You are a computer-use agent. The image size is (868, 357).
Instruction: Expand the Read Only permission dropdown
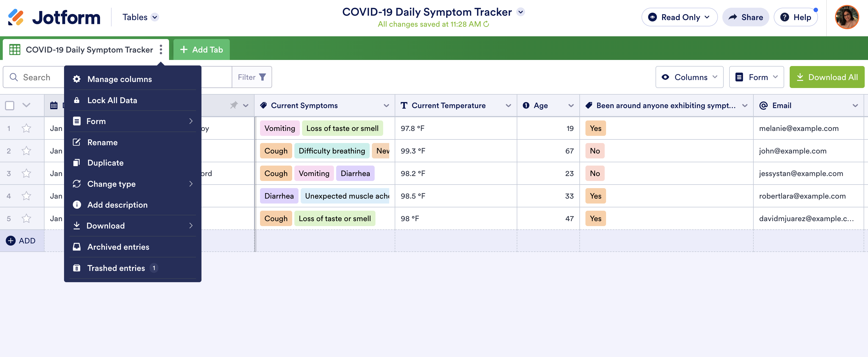(x=680, y=17)
